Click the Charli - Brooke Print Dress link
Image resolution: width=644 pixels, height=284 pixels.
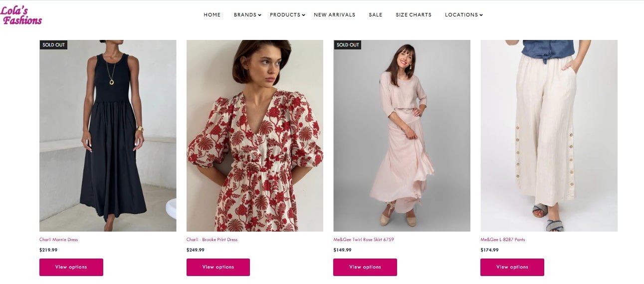point(212,240)
